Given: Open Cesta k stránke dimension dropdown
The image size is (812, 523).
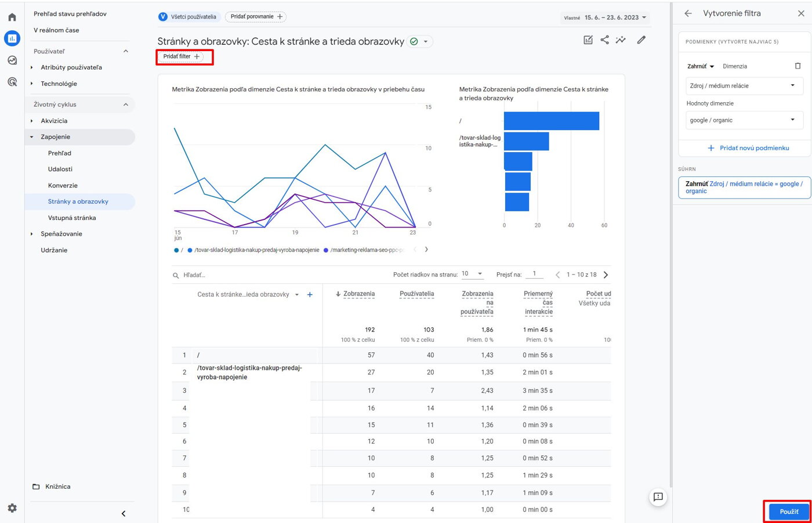Looking at the screenshot, I should pyautogui.click(x=248, y=295).
